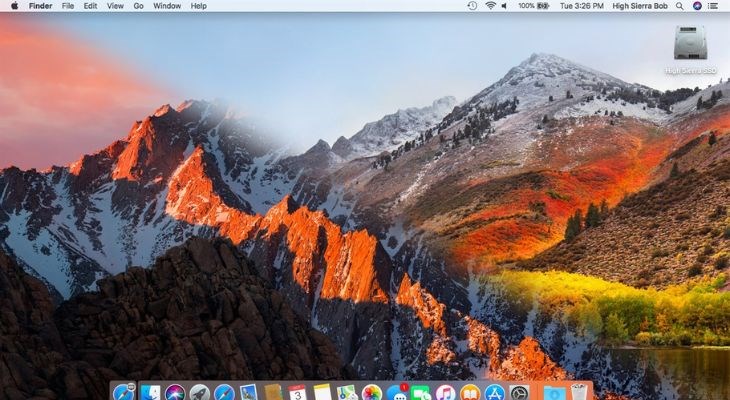The height and width of the screenshot is (400, 730).
Task: Click the Tue 3:26 PM clock
Action: click(581, 6)
